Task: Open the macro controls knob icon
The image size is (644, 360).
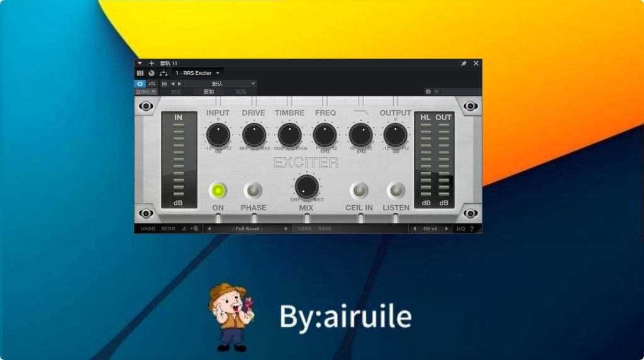Action: (x=152, y=73)
